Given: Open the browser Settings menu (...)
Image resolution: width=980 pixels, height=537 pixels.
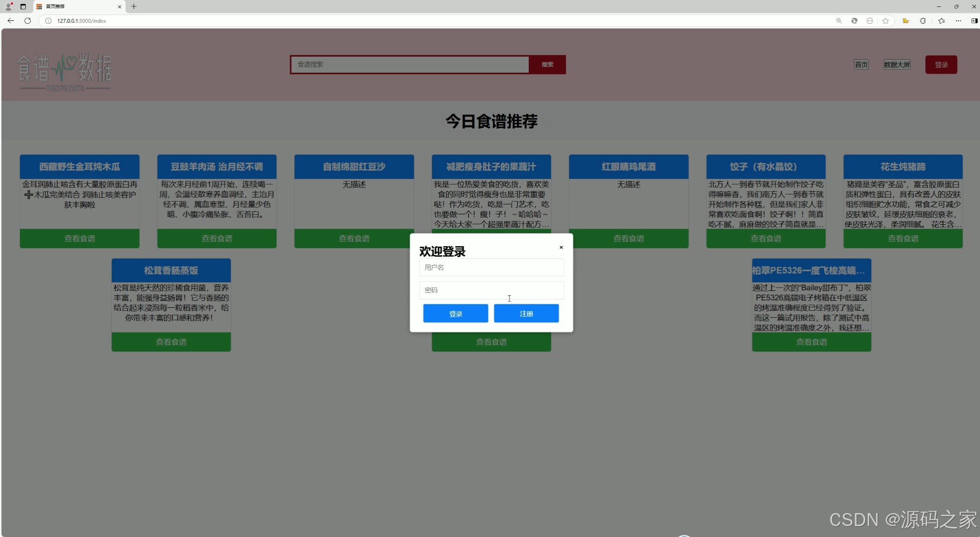Looking at the screenshot, I should (959, 21).
